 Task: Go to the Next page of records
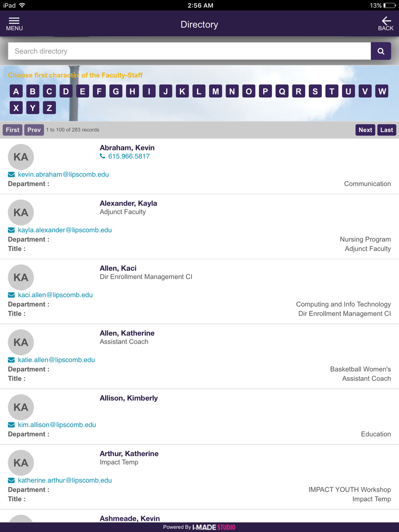pos(365,130)
